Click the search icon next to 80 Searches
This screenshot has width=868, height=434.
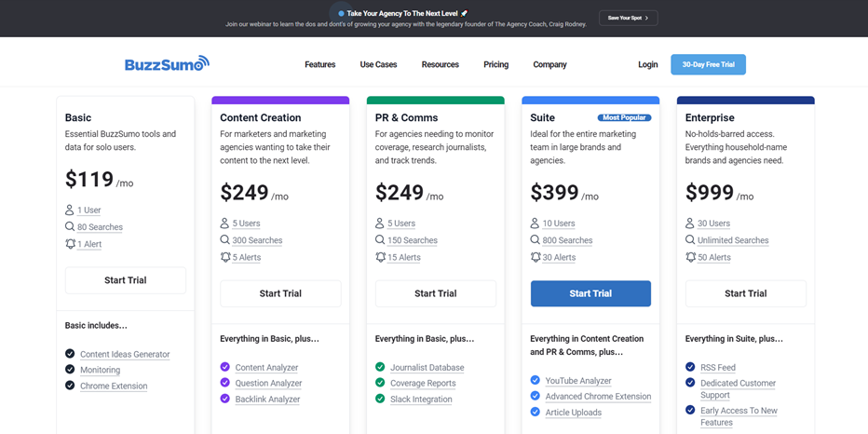point(70,226)
